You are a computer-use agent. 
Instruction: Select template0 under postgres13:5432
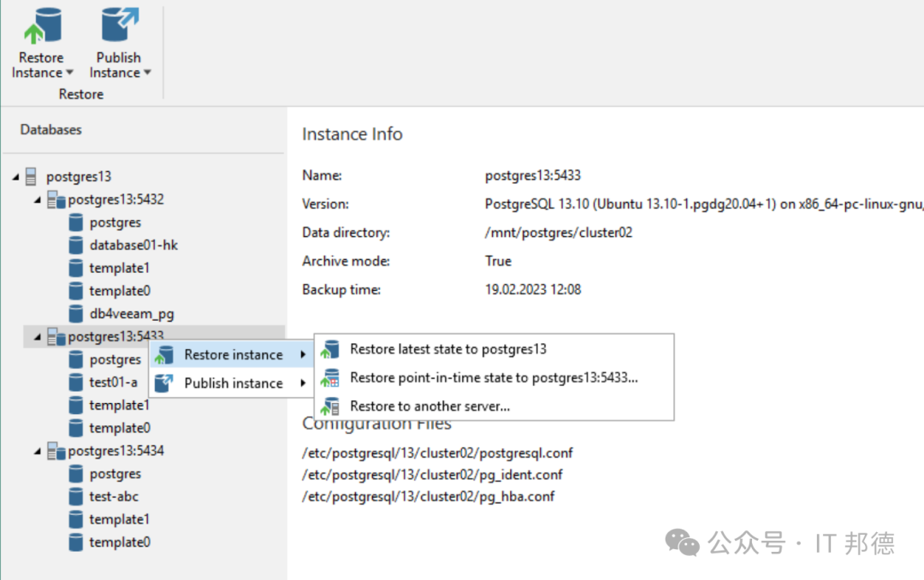[x=120, y=291]
